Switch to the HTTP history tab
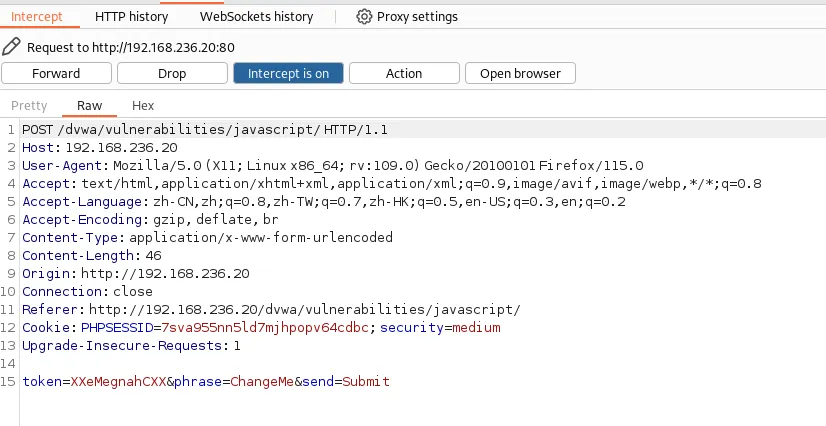 131,17
